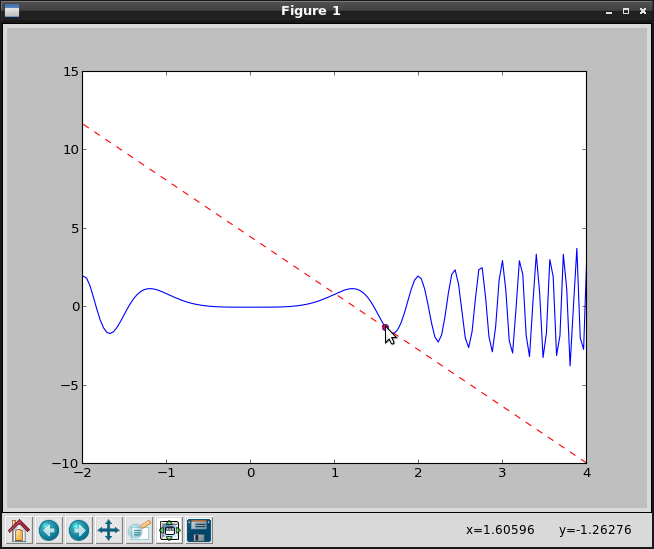Select the Zoom to rectangle tool
The height and width of the screenshot is (549, 654).
[139, 530]
